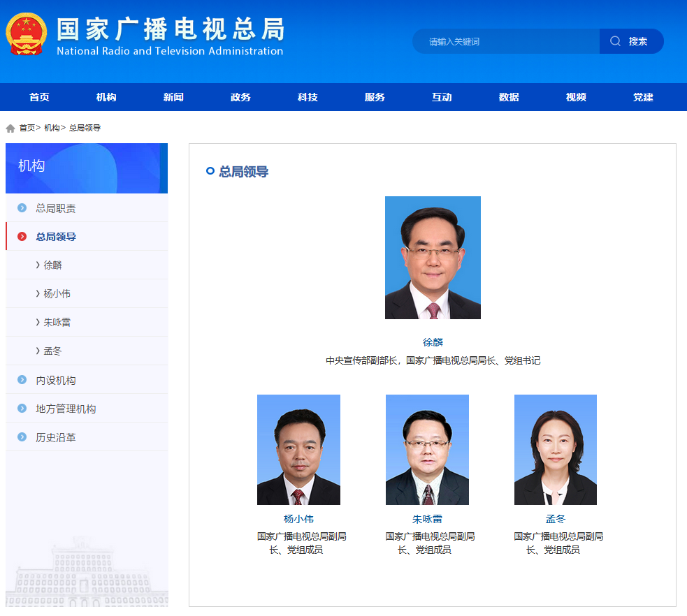Image resolution: width=687 pixels, height=616 pixels.
Task: Click the chevron before 孟冬 in sidebar
Action: coord(38,351)
